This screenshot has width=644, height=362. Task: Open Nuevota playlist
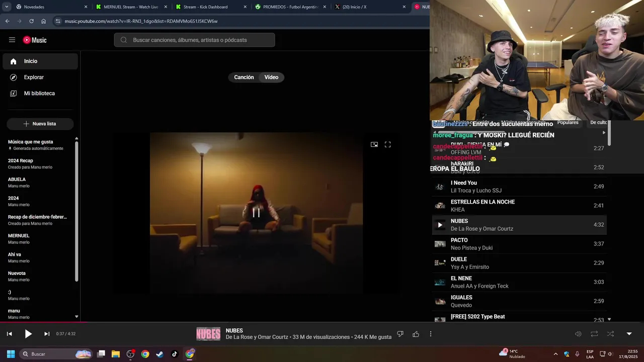pyautogui.click(x=38, y=276)
